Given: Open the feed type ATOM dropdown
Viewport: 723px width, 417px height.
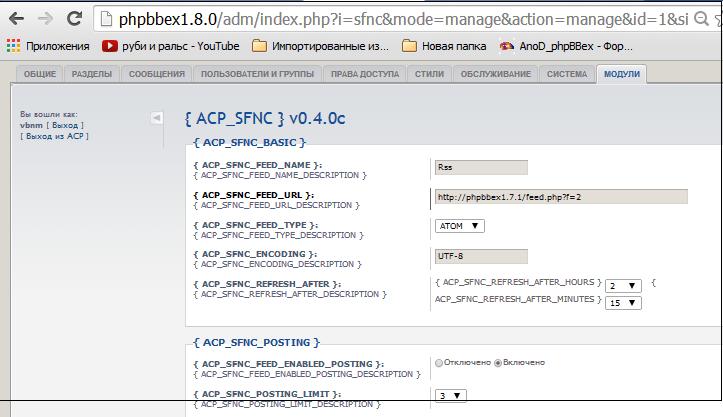Looking at the screenshot, I should (460, 226).
